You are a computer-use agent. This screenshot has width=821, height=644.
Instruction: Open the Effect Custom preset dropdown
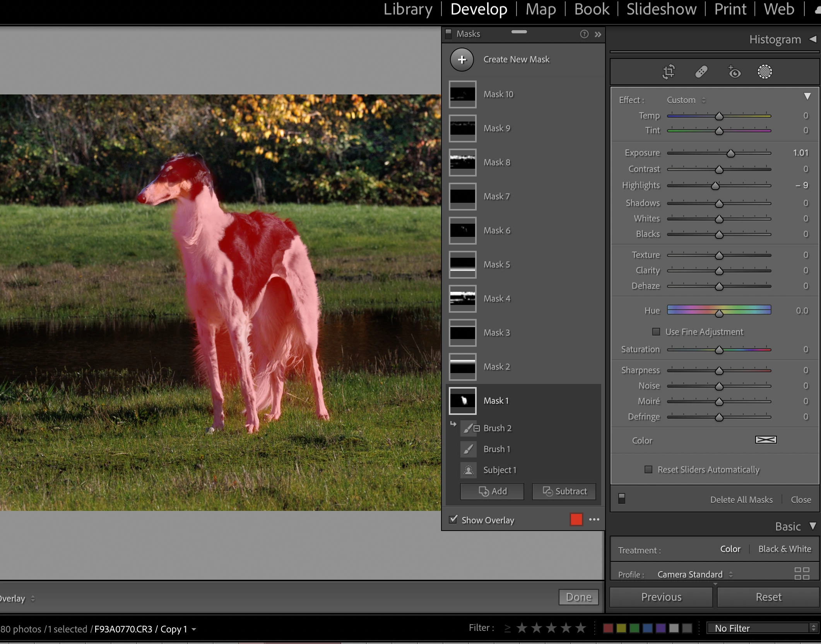[x=686, y=100]
